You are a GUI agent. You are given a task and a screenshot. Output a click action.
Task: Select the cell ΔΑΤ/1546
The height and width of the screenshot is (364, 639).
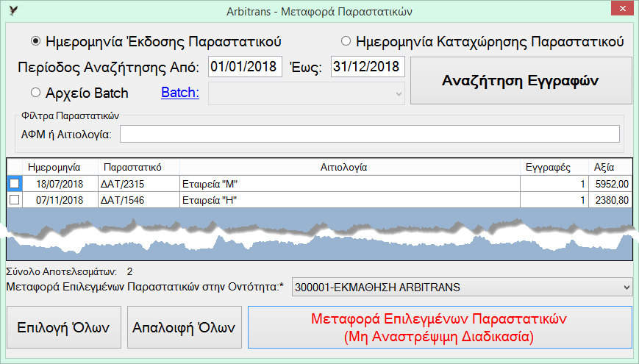(138, 200)
